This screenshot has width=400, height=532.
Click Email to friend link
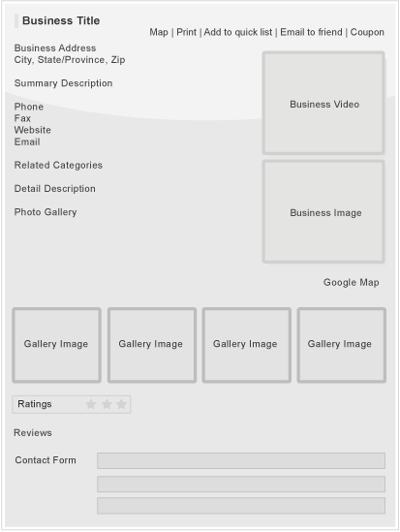coord(311,32)
